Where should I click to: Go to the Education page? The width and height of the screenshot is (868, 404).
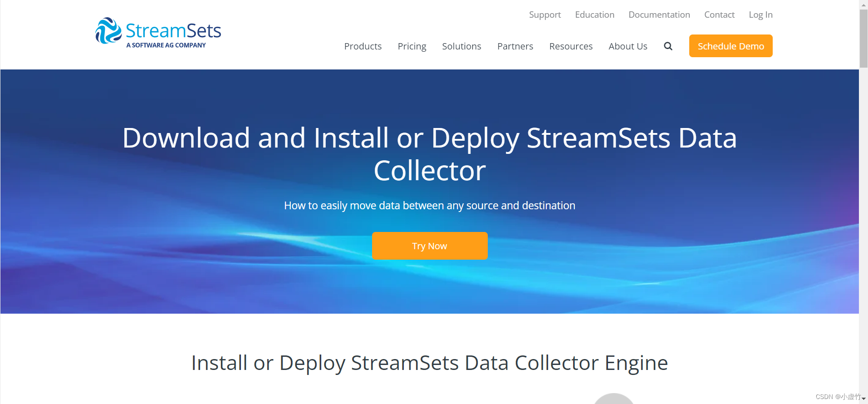594,15
